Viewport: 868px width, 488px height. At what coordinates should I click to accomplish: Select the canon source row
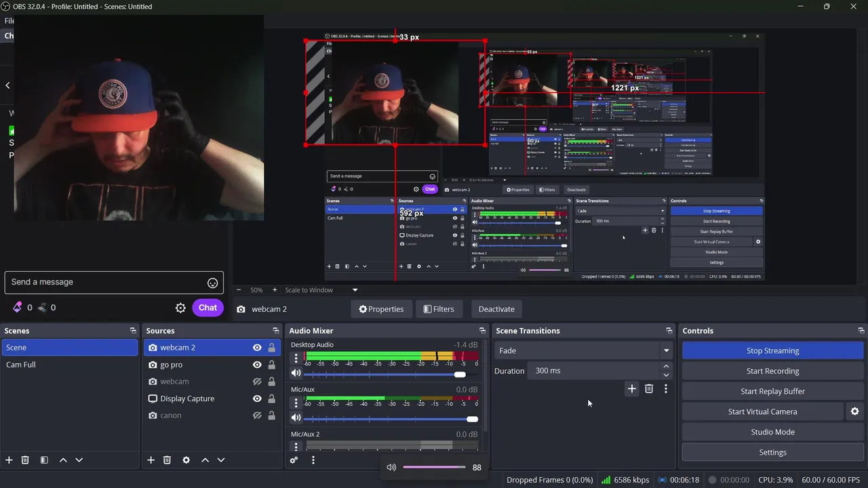click(x=212, y=415)
